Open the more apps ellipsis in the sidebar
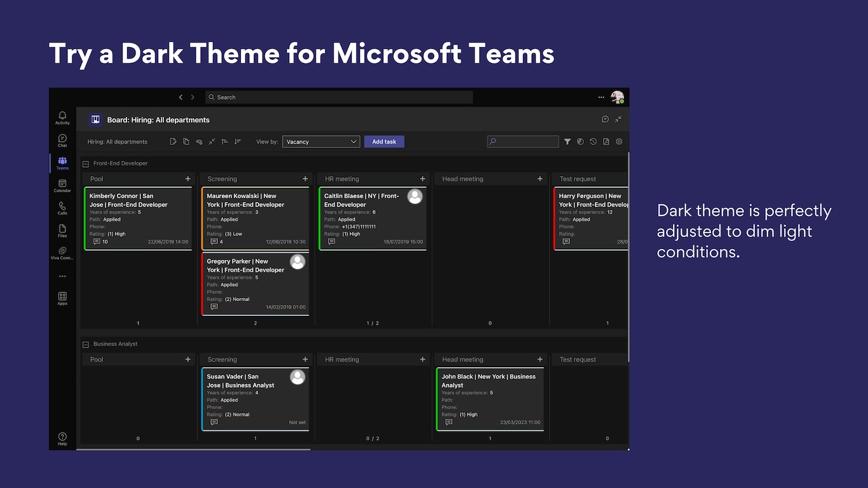The image size is (868, 488). point(62,276)
